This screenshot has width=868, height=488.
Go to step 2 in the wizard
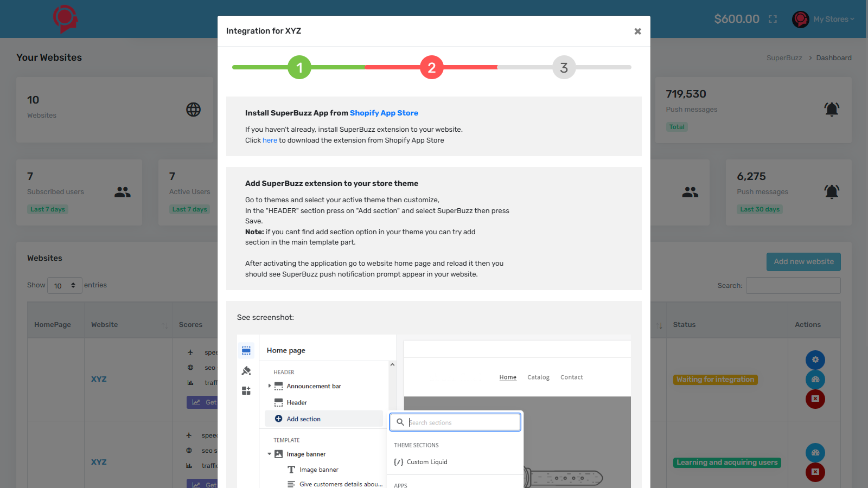[432, 67]
